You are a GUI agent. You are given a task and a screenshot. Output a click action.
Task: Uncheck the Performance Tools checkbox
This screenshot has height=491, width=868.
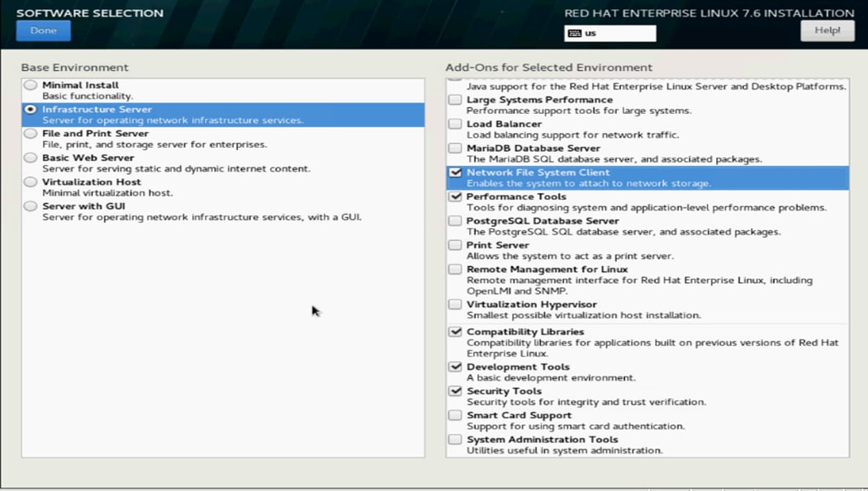pyautogui.click(x=455, y=196)
